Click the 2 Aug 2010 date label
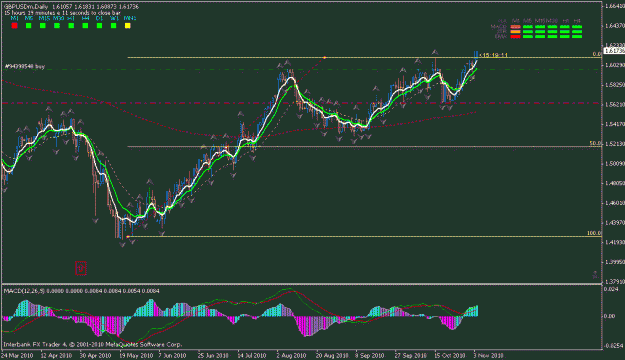Image resolution: width=625 pixels, height=360 pixels. 291,355
